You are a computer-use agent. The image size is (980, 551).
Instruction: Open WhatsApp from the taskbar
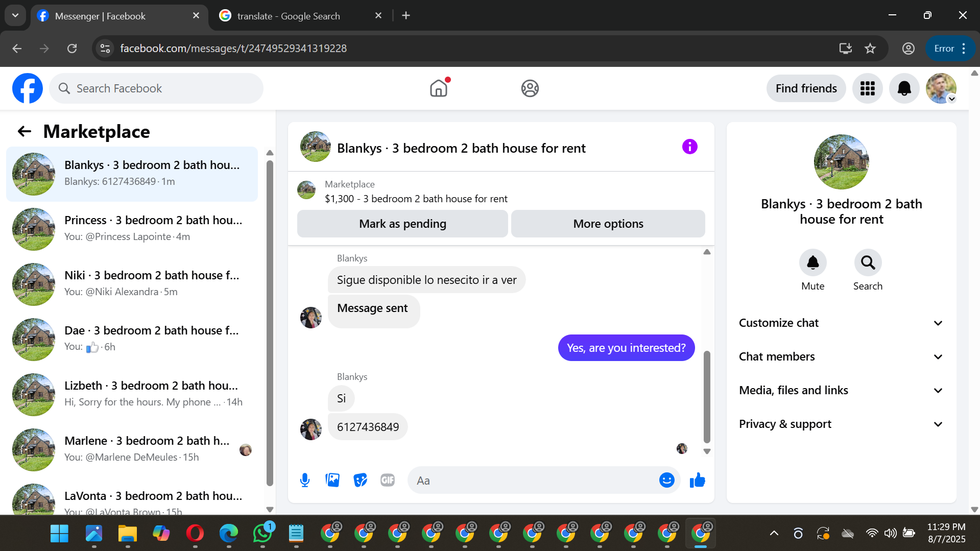pos(262,533)
